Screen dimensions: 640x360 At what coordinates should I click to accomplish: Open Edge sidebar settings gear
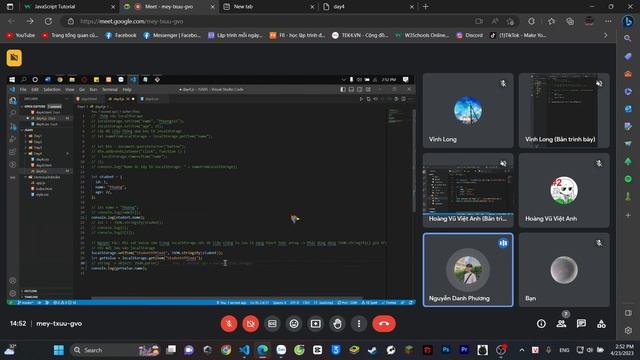628,330
